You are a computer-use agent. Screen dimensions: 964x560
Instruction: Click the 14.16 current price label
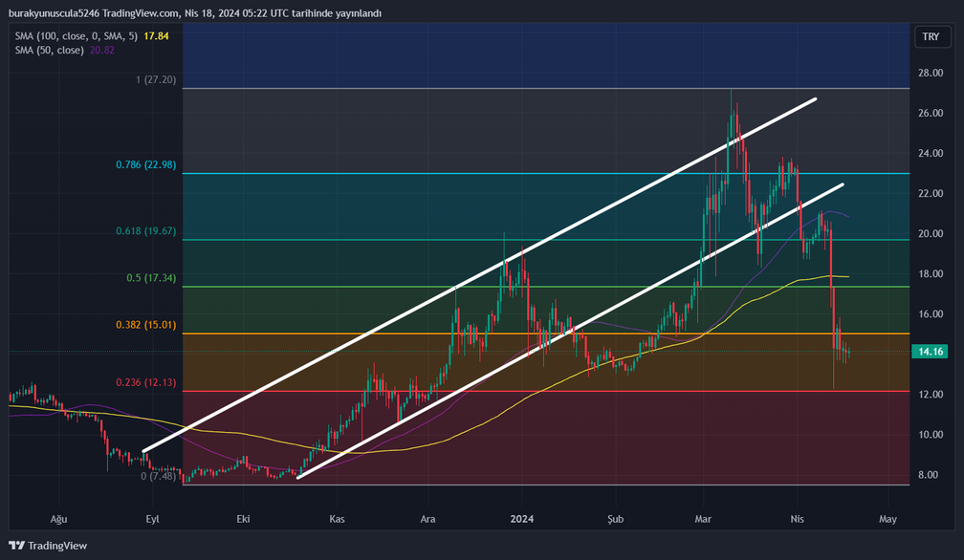[x=931, y=352]
